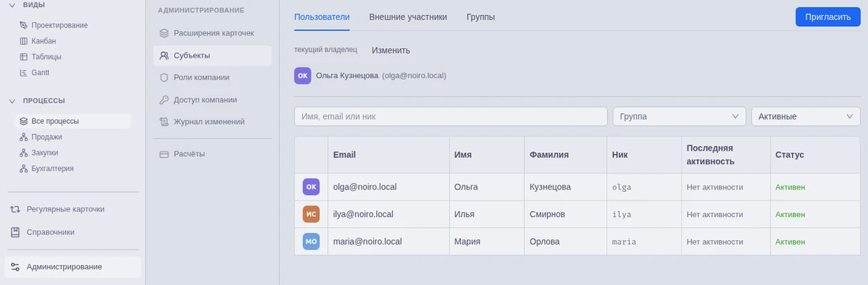This screenshot has height=285, width=868.
Task: Click the Справочники book icon
Action: pos(16,232)
